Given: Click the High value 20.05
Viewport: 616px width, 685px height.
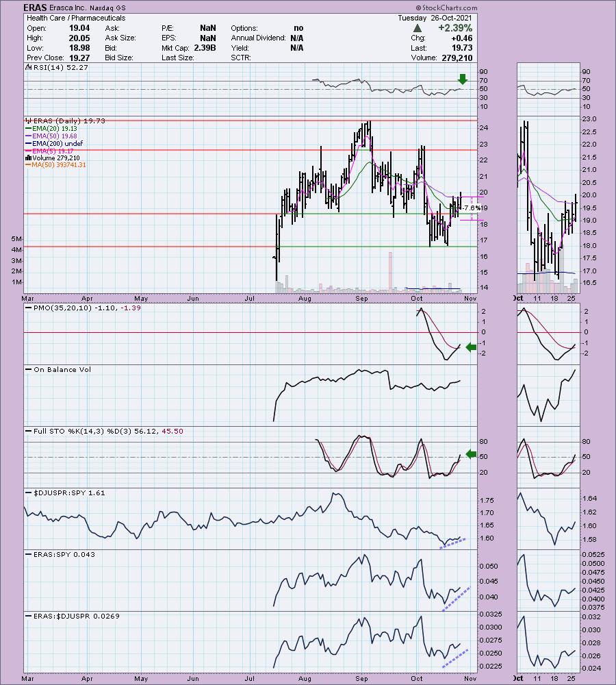Looking at the screenshot, I should pos(79,38).
